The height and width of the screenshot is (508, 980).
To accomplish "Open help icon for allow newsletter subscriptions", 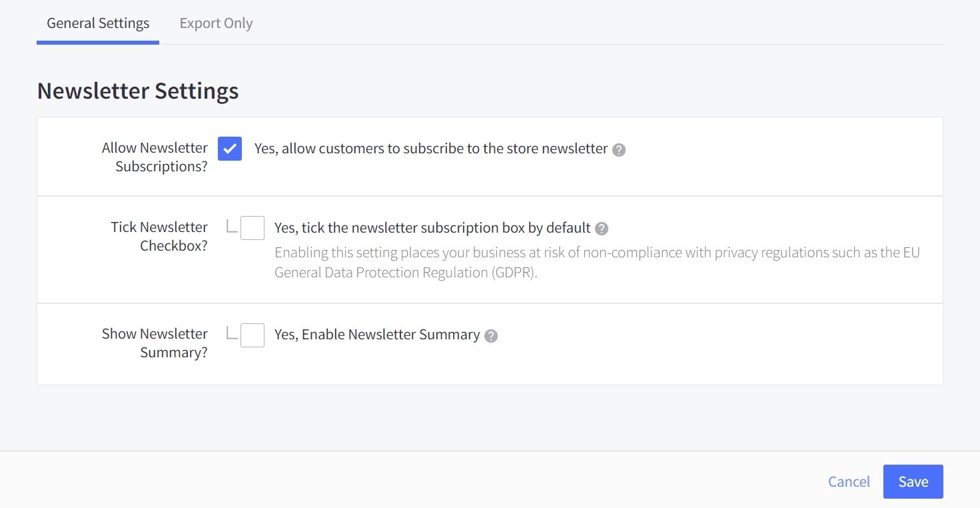I will (x=619, y=150).
